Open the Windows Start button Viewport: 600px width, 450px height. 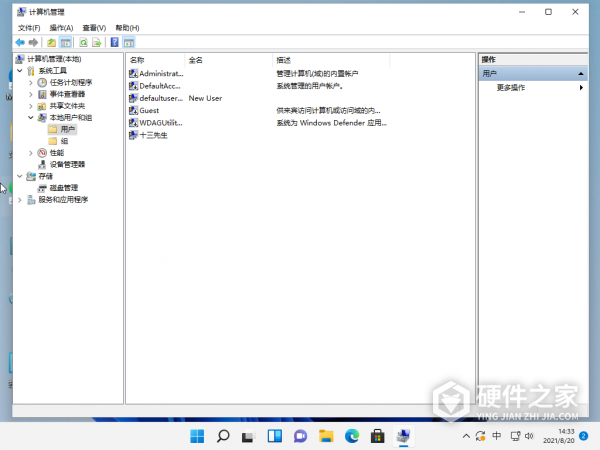pos(197,436)
